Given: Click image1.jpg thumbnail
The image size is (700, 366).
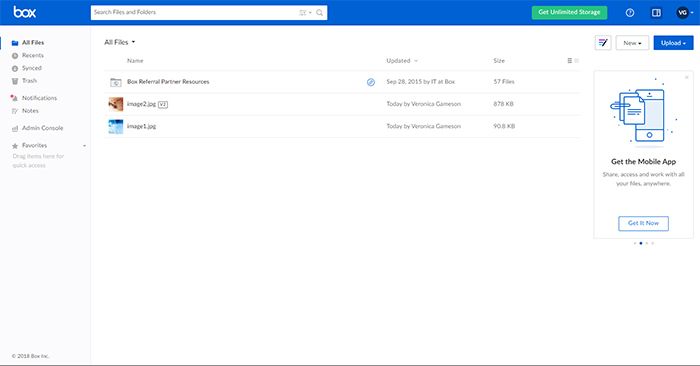Looking at the screenshot, I should click(116, 127).
